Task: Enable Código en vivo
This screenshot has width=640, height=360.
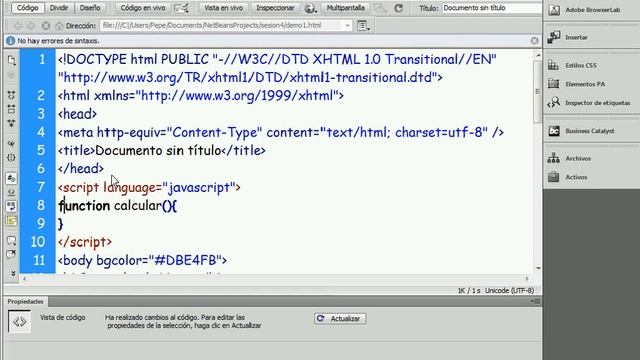Action: pos(143,8)
